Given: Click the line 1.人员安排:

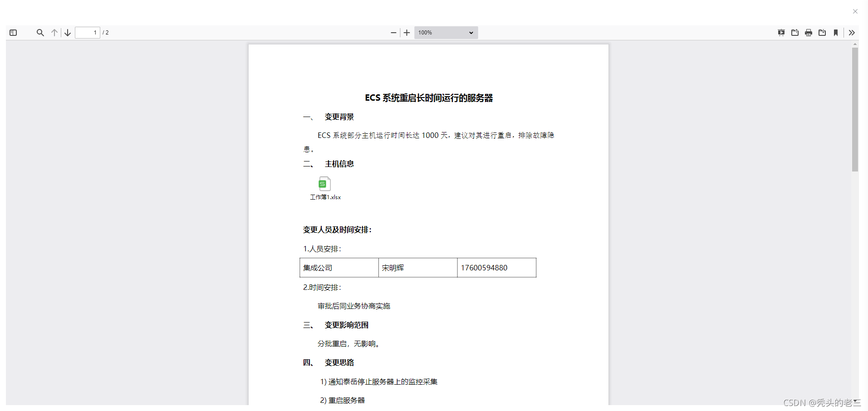Looking at the screenshot, I should click(322, 249).
